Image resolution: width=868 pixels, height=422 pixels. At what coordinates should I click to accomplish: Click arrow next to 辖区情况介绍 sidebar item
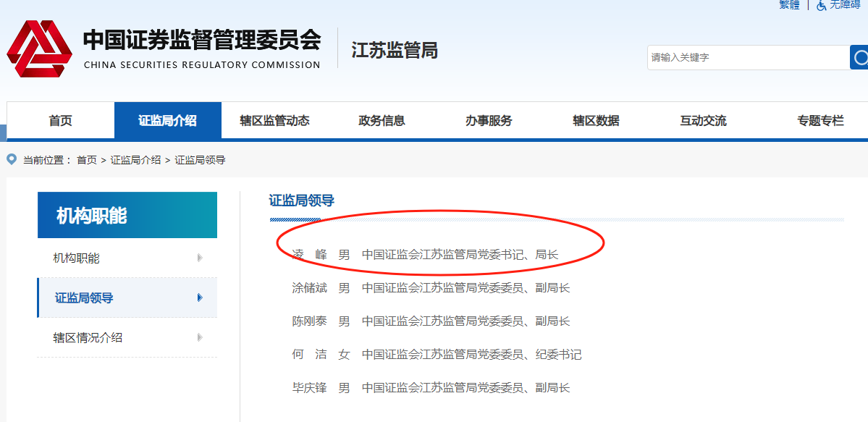click(x=200, y=337)
